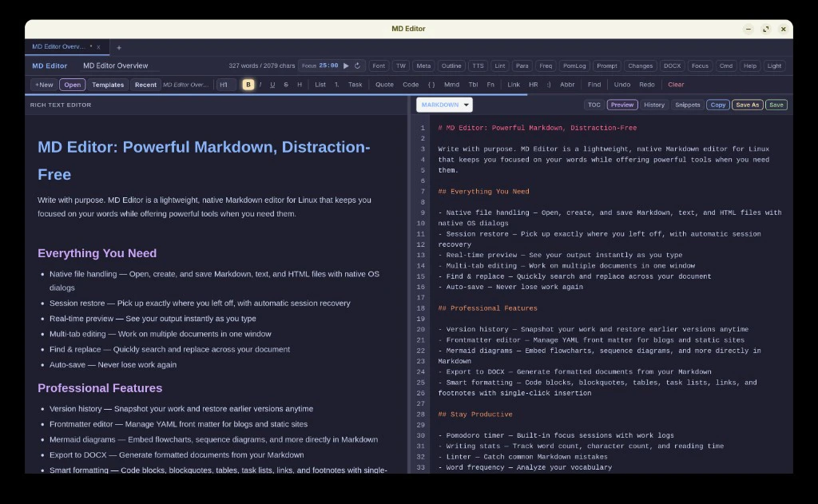Toggle italic formatting I button
The height and width of the screenshot is (504, 818).
point(260,85)
